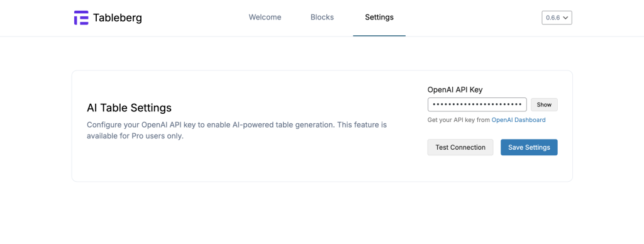This screenshot has height=244, width=644.
Task: Open the OpenAI Dashboard link
Action: [518, 120]
